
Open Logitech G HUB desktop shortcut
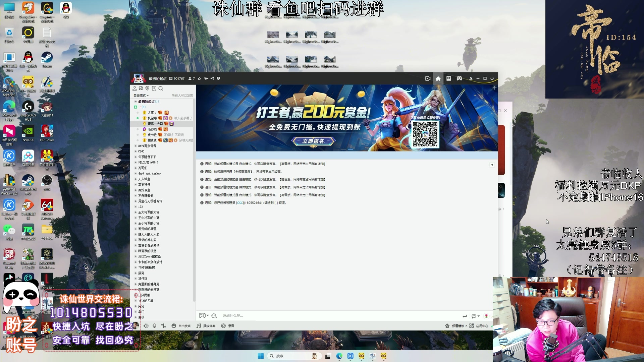pyautogui.click(x=28, y=111)
